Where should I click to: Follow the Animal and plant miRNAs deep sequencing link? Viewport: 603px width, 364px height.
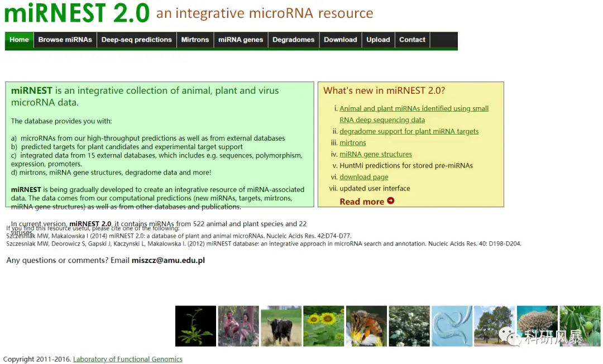(x=414, y=114)
